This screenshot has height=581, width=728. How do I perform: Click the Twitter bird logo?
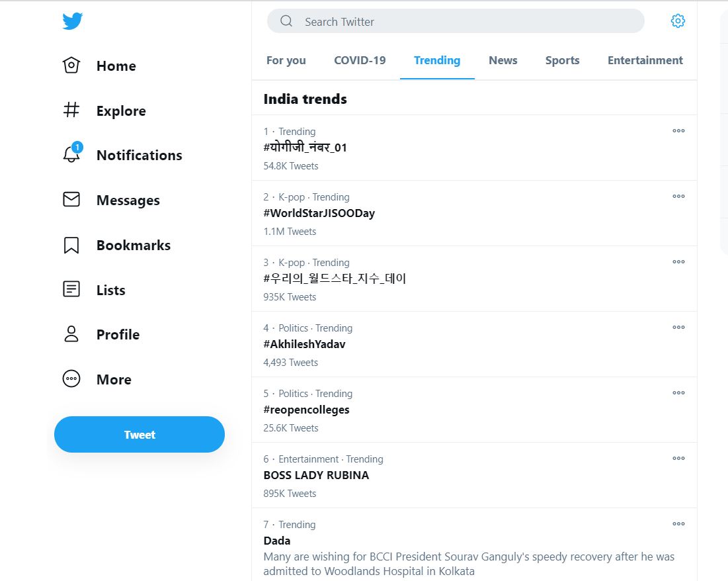72,21
